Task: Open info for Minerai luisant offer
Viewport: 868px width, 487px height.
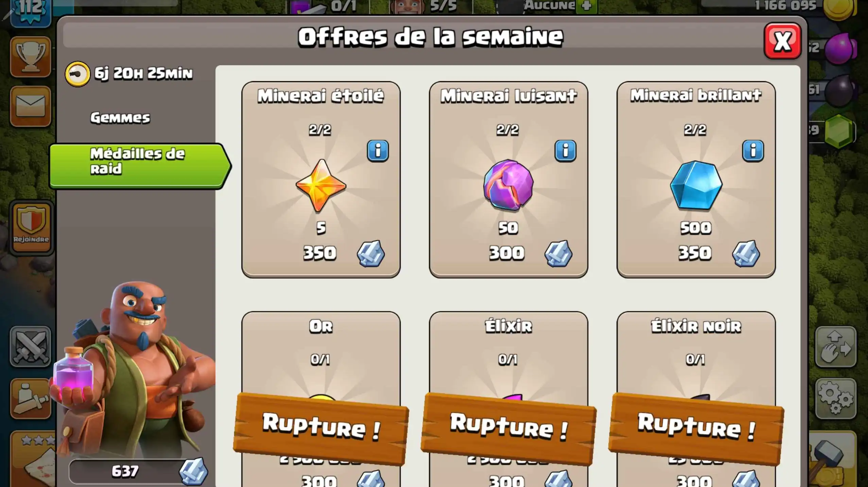Action: coord(565,151)
